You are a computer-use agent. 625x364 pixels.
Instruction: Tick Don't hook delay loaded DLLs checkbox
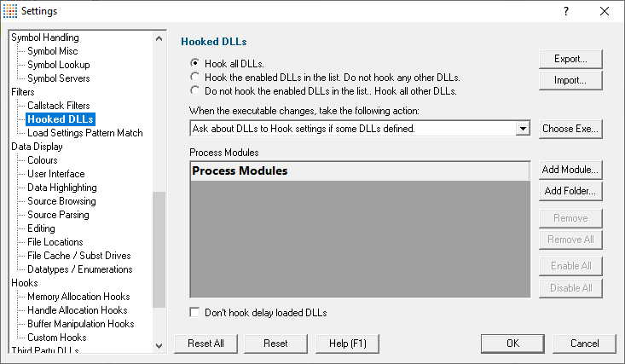[x=194, y=312]
